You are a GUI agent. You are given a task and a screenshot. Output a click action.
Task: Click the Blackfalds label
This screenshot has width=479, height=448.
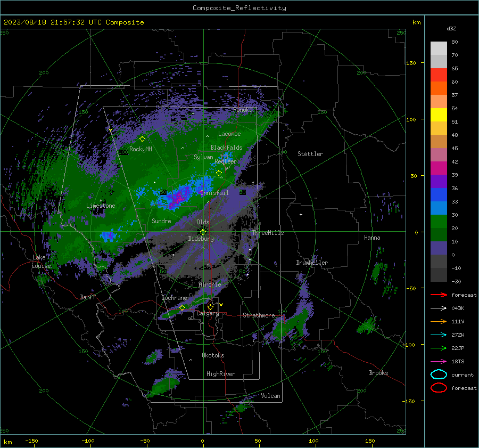[226, 148]
